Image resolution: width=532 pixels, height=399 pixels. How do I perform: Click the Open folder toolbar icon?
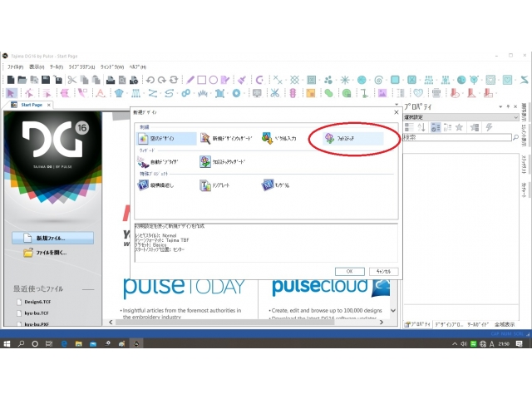tap(22, 80)
